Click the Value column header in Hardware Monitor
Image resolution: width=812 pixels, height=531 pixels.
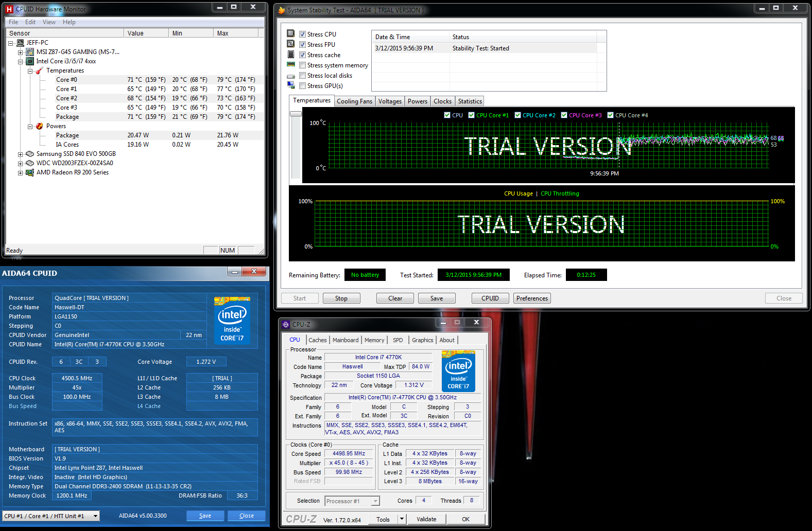(x=146, y=33)
